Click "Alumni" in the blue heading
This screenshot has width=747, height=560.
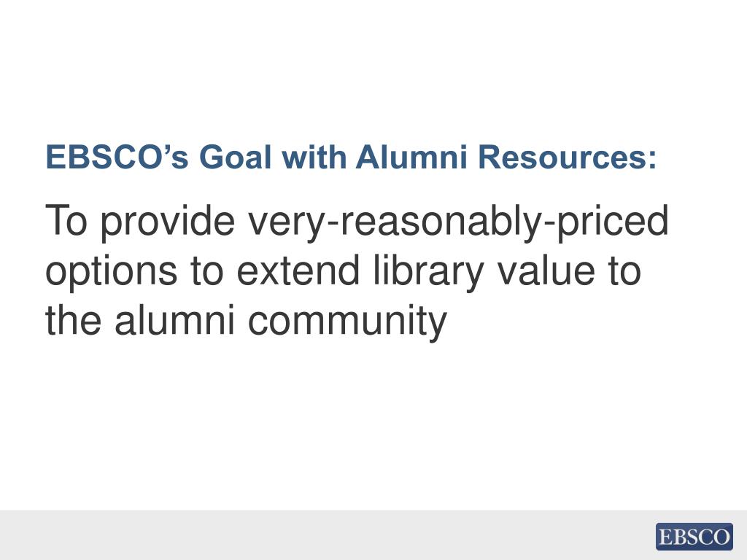coord(411,156)
